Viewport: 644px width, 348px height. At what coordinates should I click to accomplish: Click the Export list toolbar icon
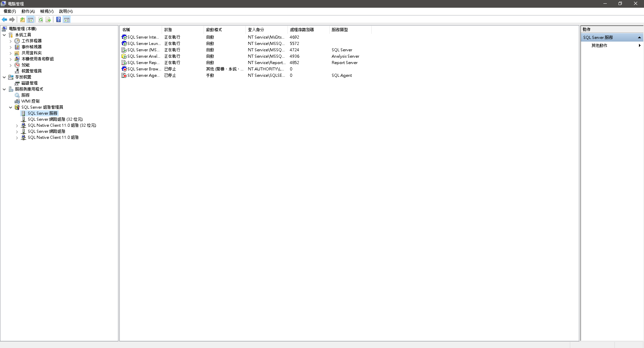pyautogui.click(x=48, y=19)
